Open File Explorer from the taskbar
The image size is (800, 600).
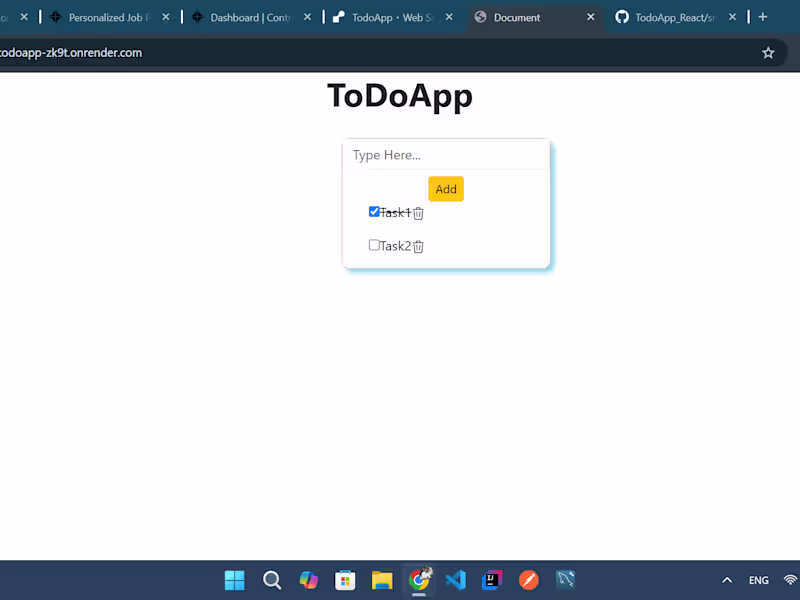pyautogui.click(x=381, y=580)
